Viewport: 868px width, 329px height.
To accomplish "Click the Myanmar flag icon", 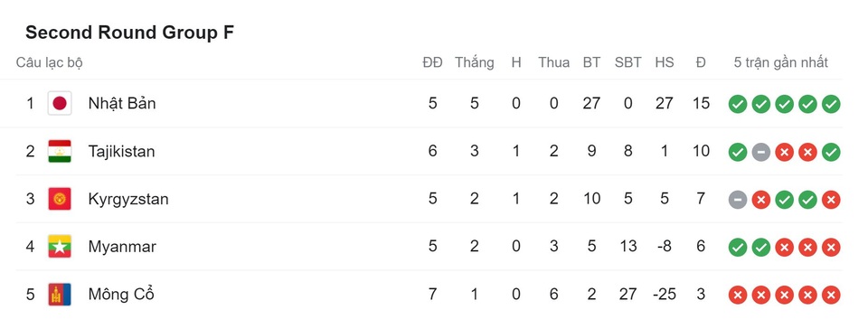I will tap(60, 246).
